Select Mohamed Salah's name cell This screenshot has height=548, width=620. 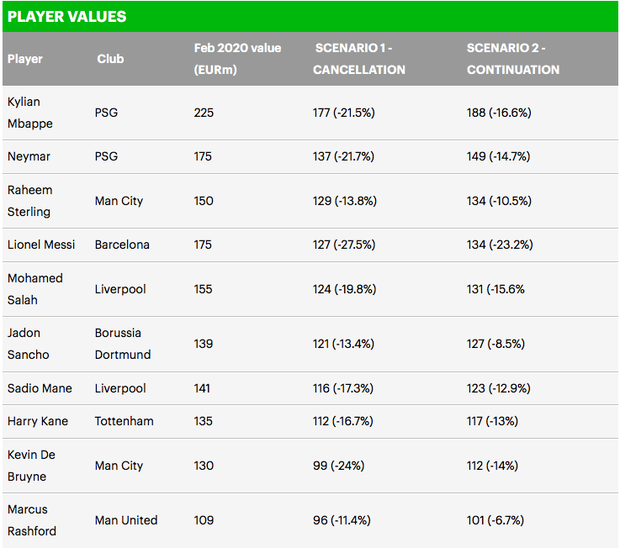(35, 288)
